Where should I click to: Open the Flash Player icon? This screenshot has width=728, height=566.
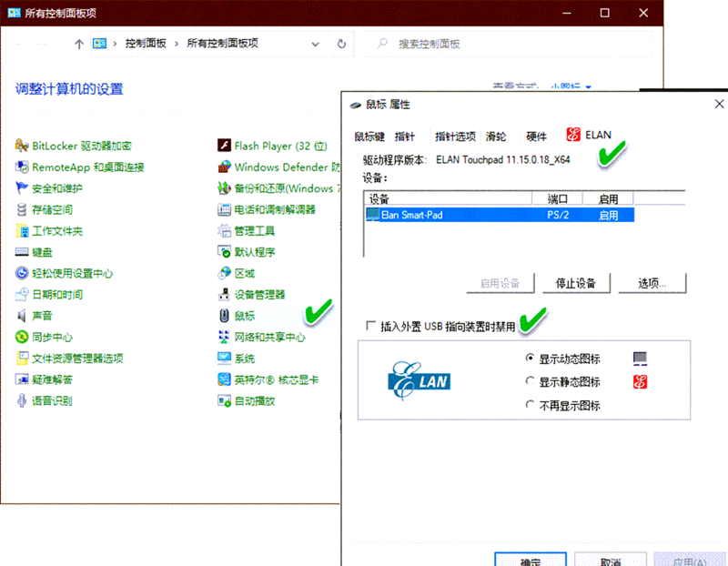click(225, 146)
